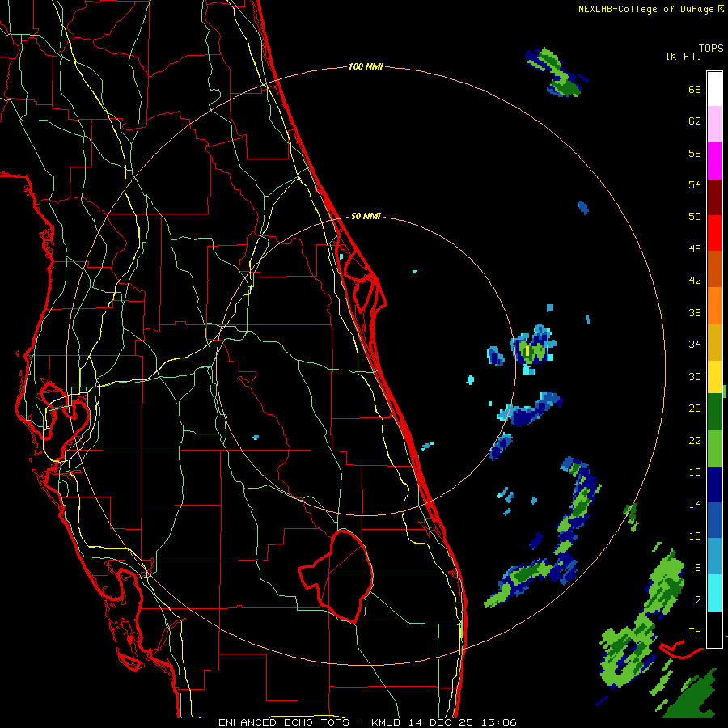Click the yellow core of the offshore echo
The width and height of the screenshot is (728, 728).
tap(527, 350)
